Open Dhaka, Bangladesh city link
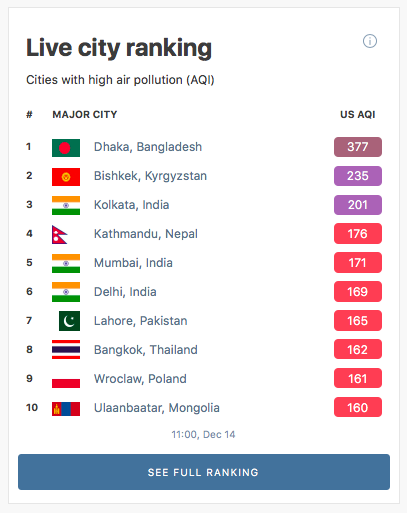The image size is (407, 513). point(148,147)
